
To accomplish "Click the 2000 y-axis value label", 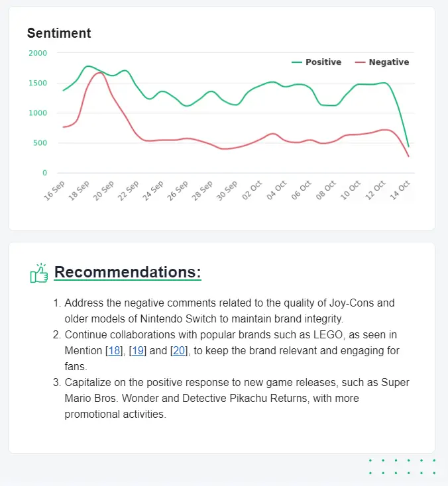I will pyautogui.click(x=38, y=53).
